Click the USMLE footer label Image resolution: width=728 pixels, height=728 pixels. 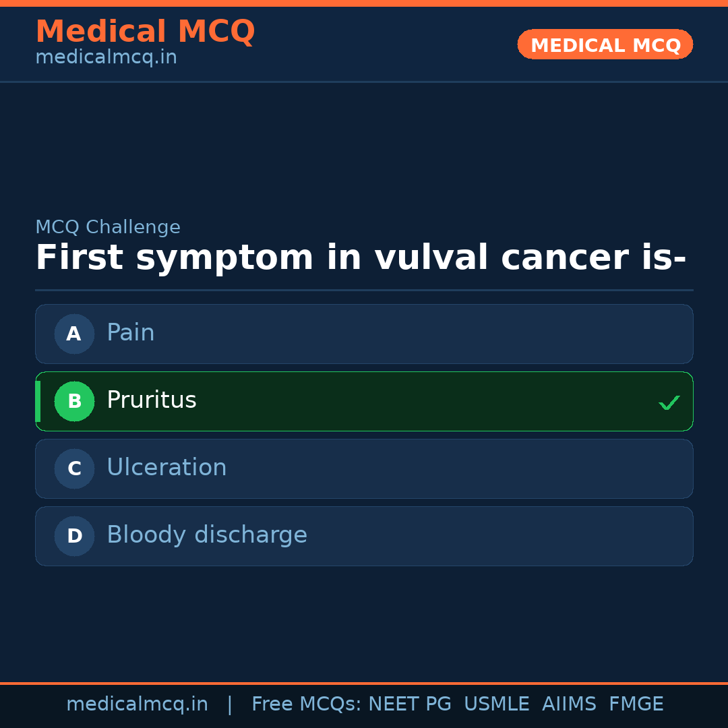pos(497,703)
